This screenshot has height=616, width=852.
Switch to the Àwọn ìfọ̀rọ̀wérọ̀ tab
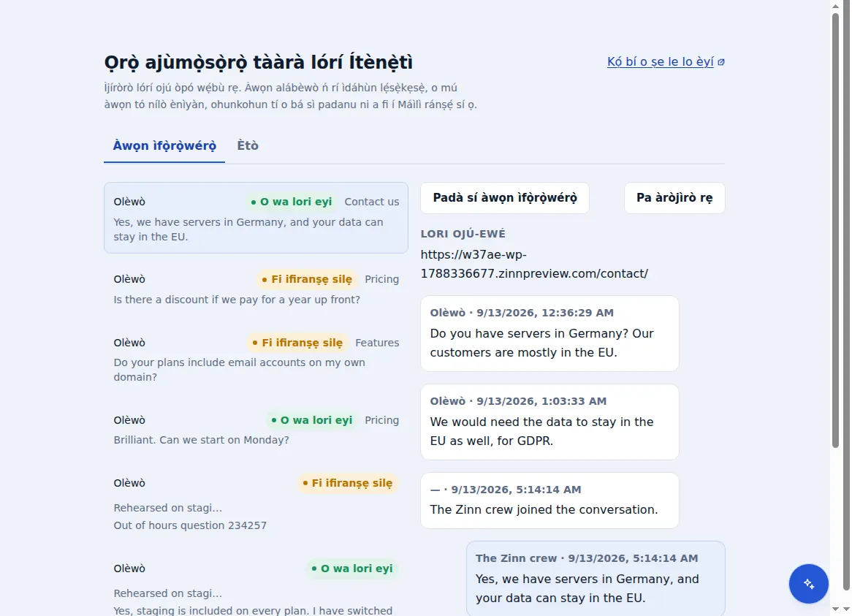click(164, 145)
